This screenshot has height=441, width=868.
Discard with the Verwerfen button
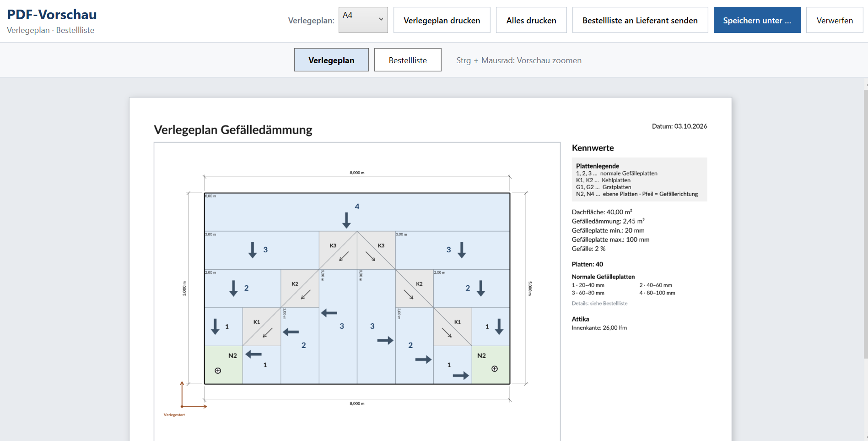pyautogui.click(x=834, y=20)
